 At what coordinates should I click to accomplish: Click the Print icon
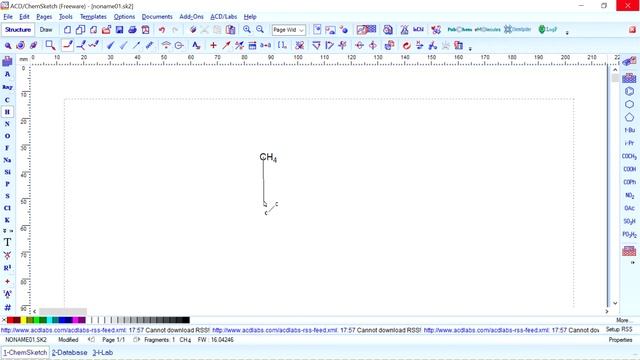click(132, 30)
